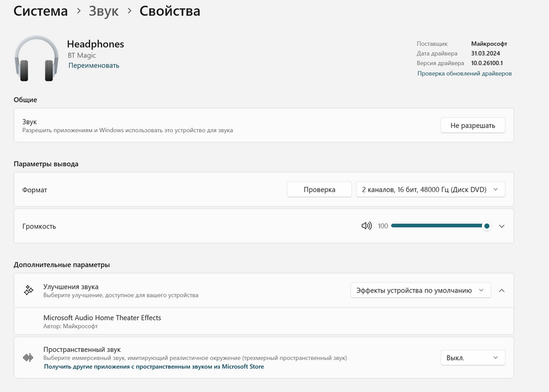
Task: Open 'Проверка обновлений драйверов' link
Action: click(x=464, y=73)
